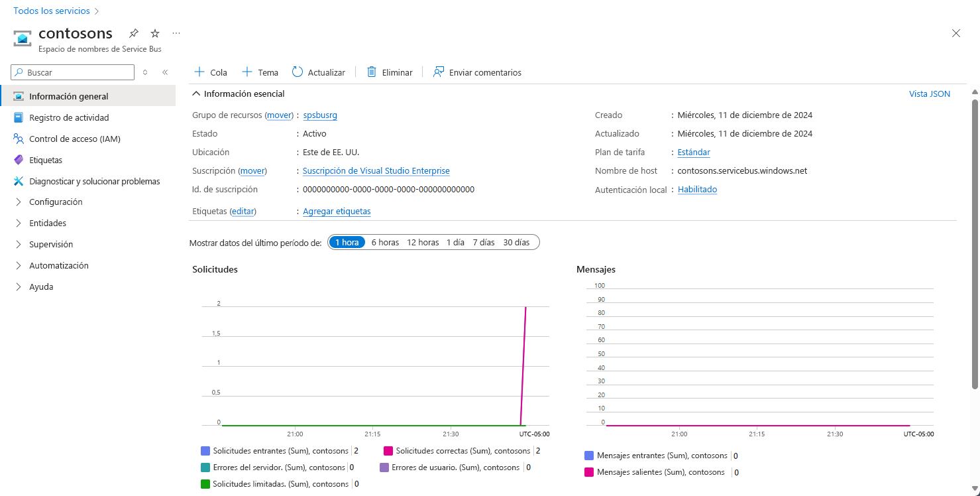This screenshot has width=980, height=496.
Task: Click the Solicitudes chart title
Action: point(215,269)
